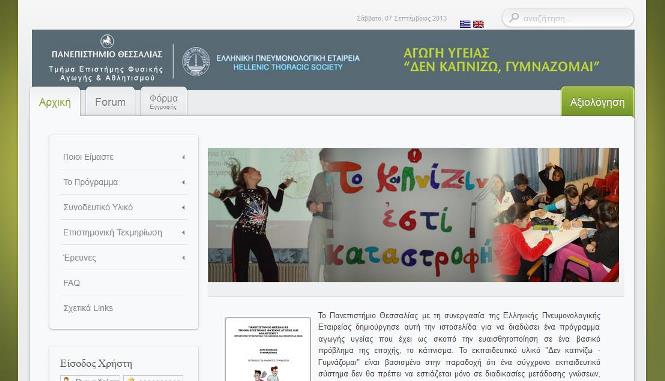Click the Hellenic Thoracic Society round seal
Viewport: 665px width, 381px height.
click(x=196, y=62)
